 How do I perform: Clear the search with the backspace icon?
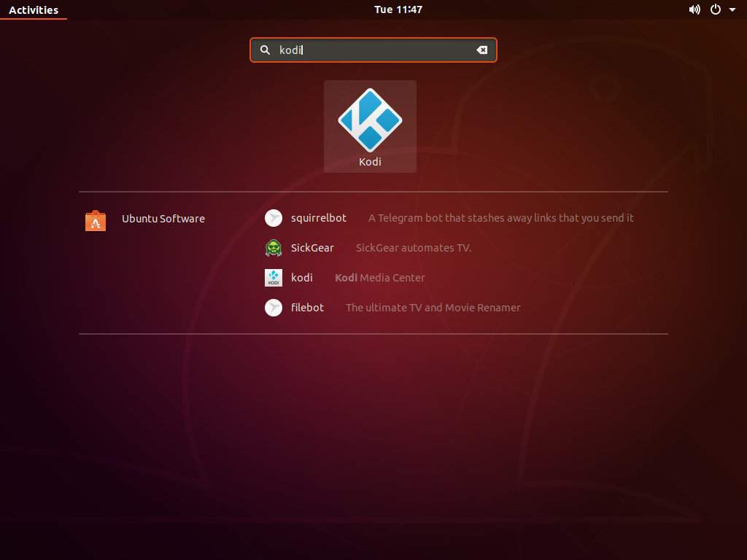482,50
